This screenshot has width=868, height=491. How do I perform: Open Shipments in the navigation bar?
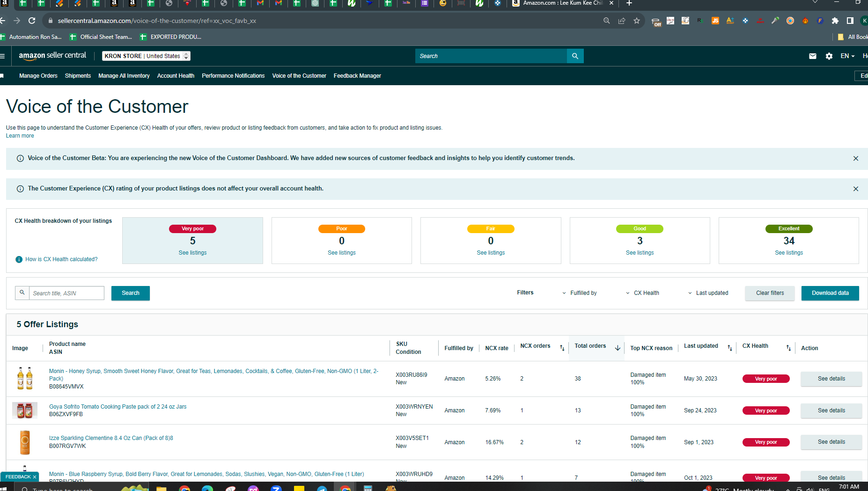point(78,76)
